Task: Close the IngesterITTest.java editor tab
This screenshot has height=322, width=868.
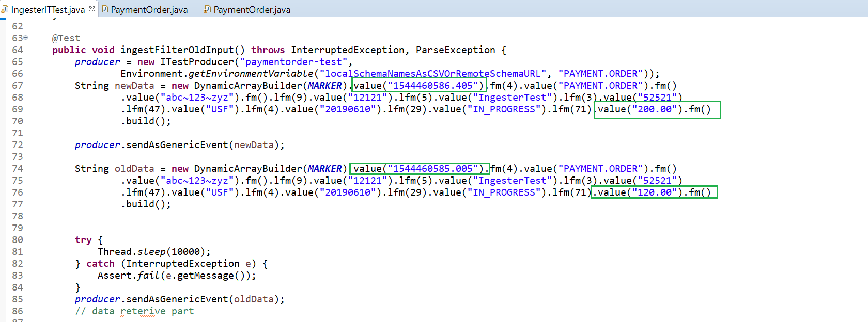Action: pyautogui.click(x=92, y=9)
